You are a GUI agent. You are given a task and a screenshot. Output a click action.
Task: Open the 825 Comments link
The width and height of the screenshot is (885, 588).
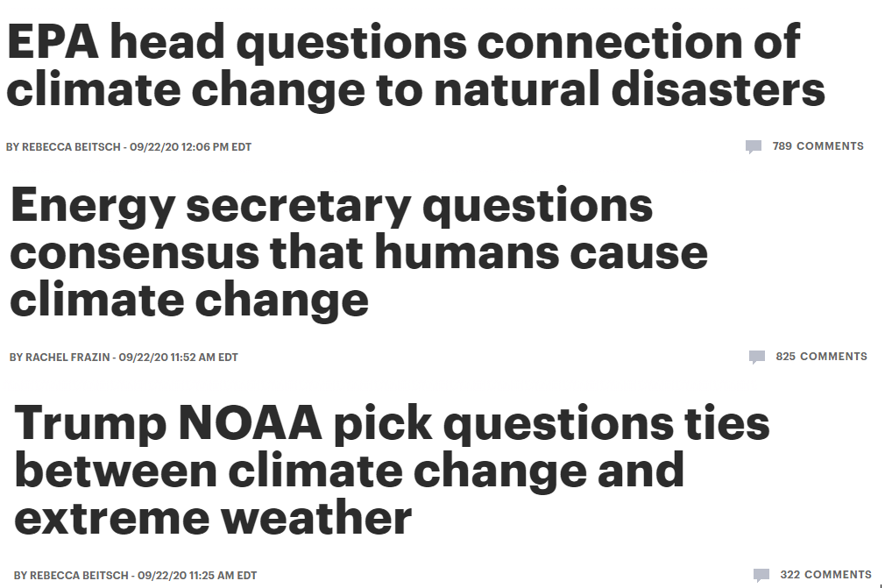pos(821,357)
